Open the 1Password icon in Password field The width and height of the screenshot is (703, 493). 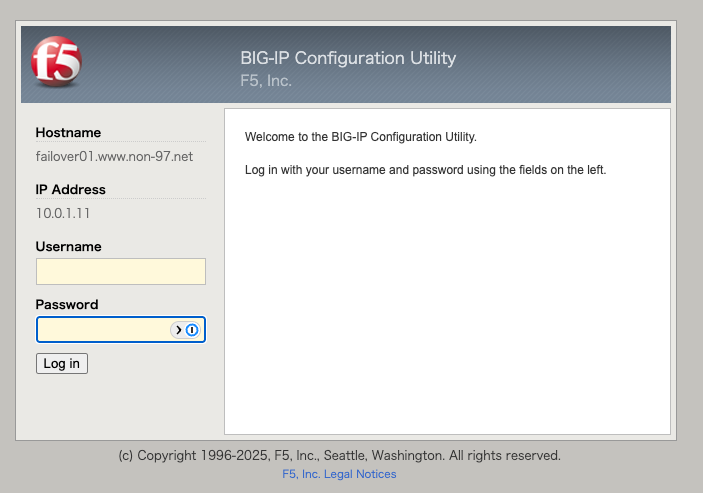pos(192,330)
